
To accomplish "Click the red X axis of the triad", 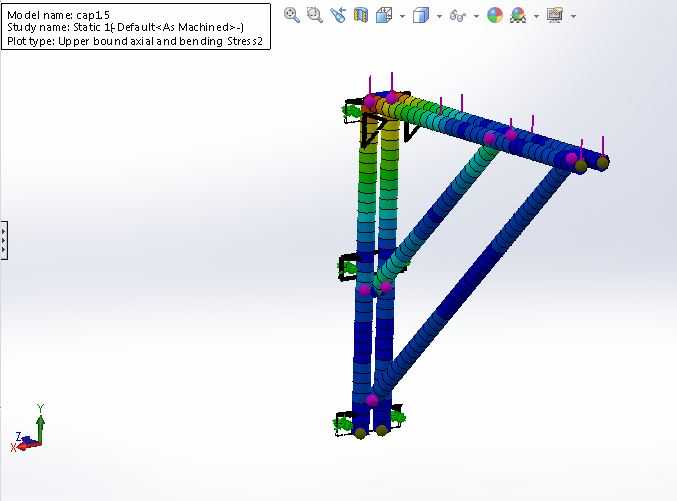I will [x=26, y=447].
